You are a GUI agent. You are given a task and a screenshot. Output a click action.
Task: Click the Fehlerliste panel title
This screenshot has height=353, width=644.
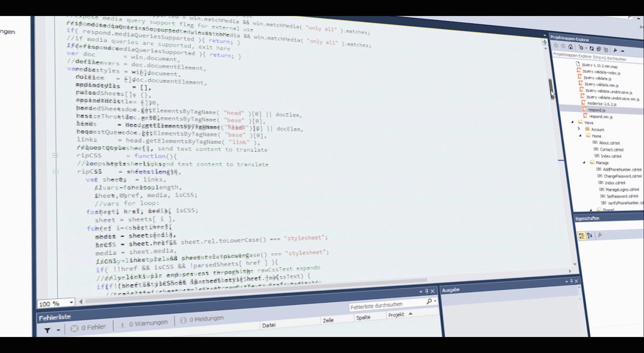point(55,318)
